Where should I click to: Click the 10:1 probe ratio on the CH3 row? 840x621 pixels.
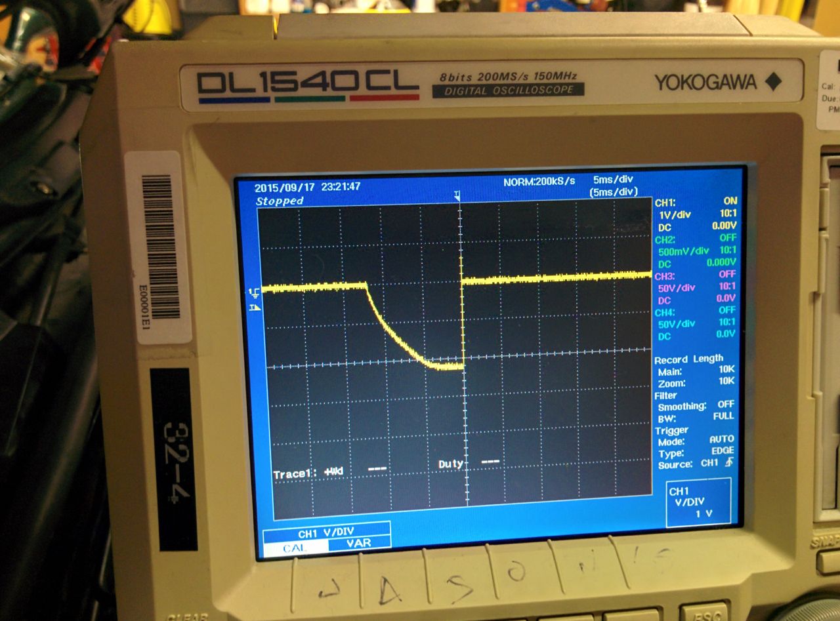coord(726,287)
